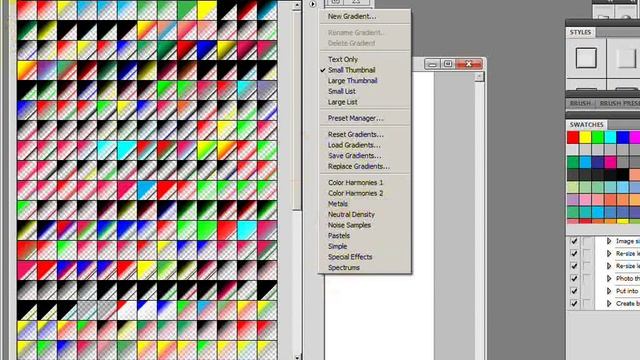Viewport: 640px width, 360px height.
Task: Choose New Gradient from the menu
Action: click(352, 16)
